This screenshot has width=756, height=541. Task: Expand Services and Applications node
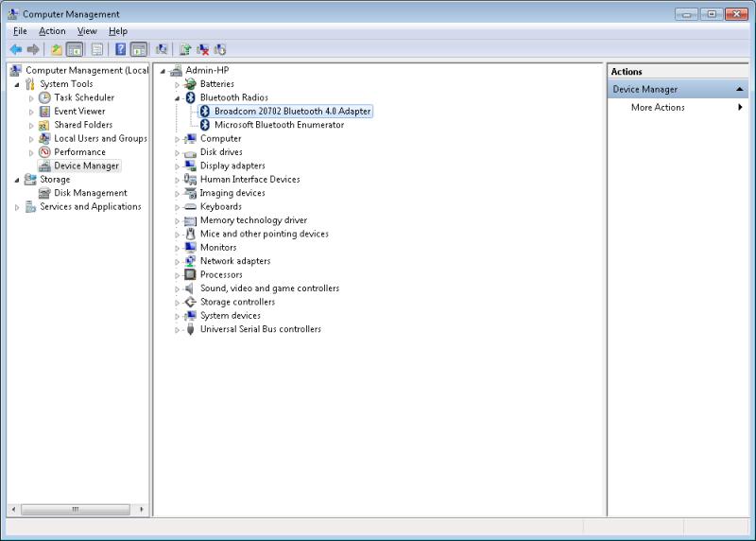[x=17, y=207]
